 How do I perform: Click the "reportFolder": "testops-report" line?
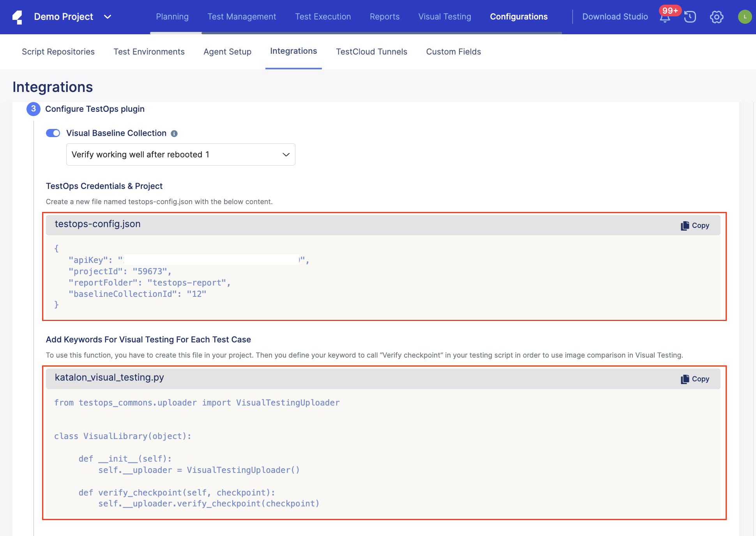[150, 283]
